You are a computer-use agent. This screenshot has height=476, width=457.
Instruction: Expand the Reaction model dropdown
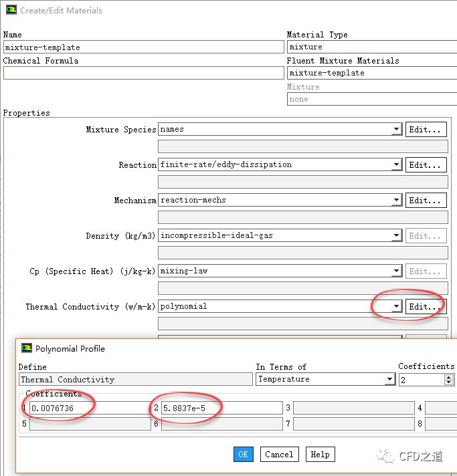coord(396,165)
